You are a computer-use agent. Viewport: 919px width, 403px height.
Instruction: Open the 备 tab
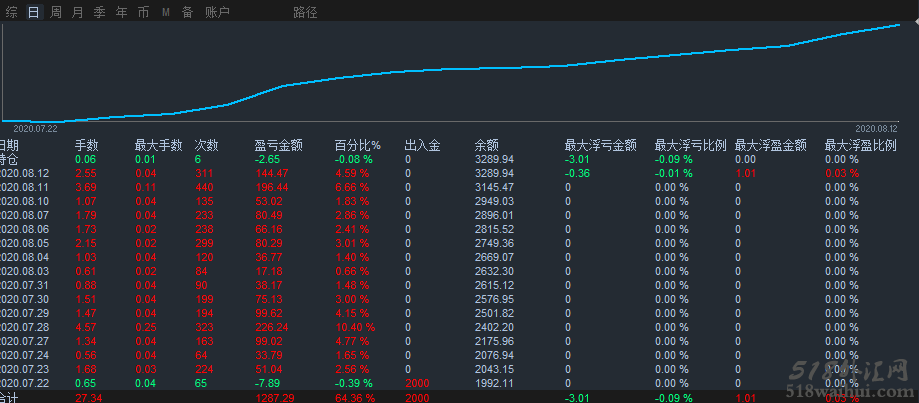tap(186, 12)
